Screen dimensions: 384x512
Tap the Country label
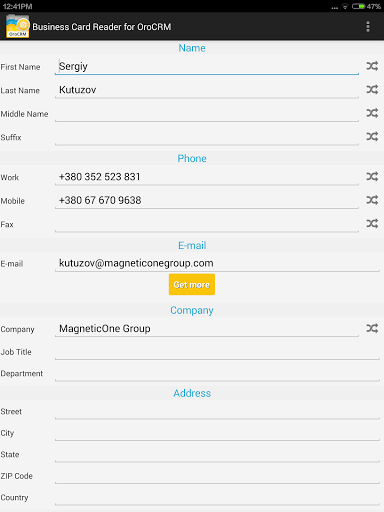(x=14, y=498)
